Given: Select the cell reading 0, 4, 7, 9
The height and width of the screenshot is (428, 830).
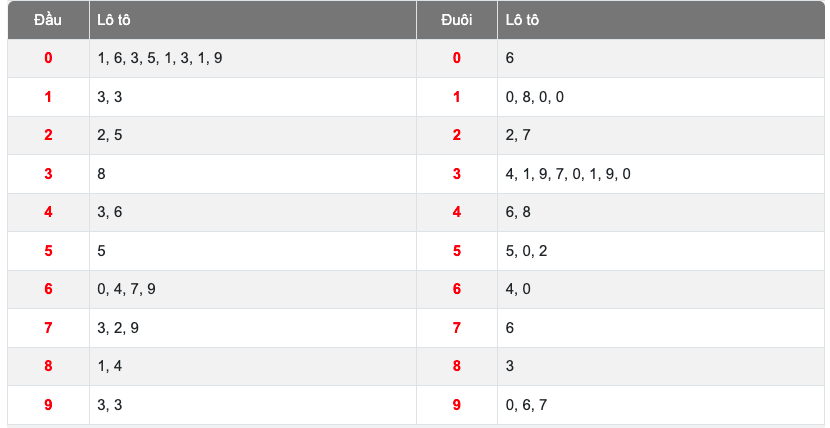Looking at the screenshot, I should coord(127,289).
